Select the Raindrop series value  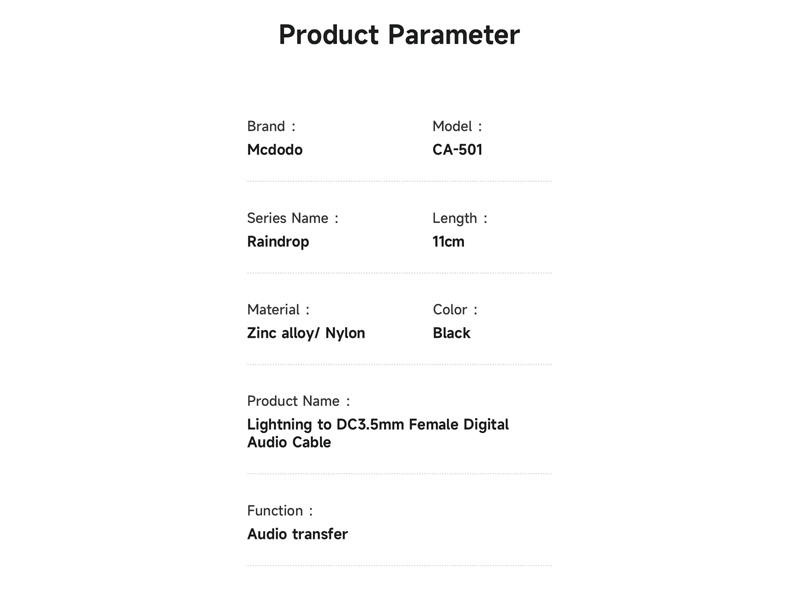(278, 242)
